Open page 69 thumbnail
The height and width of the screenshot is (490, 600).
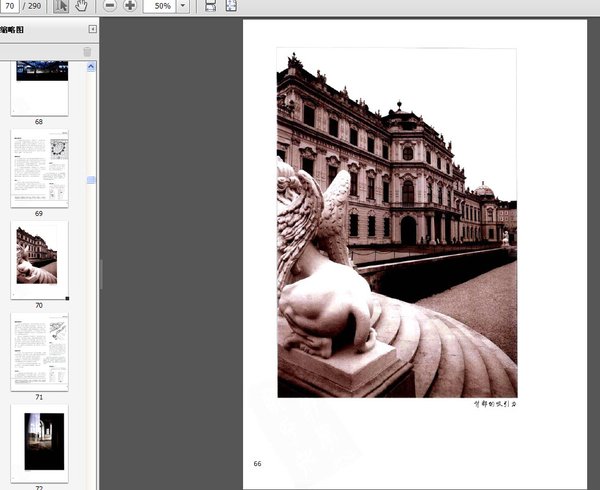coord(39,168)
